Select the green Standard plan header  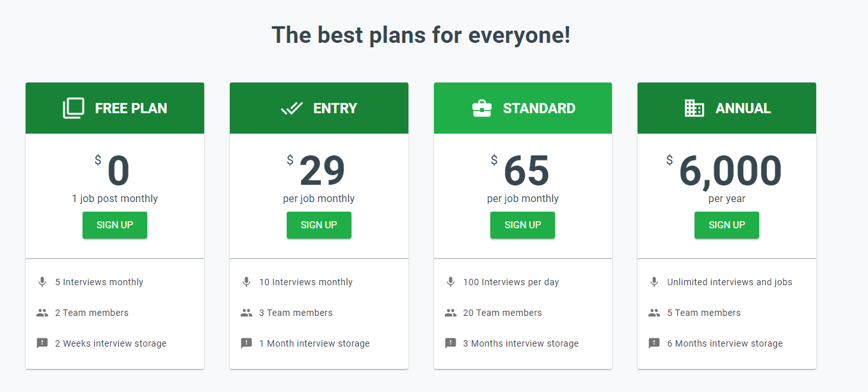click(x=523, y=108)
